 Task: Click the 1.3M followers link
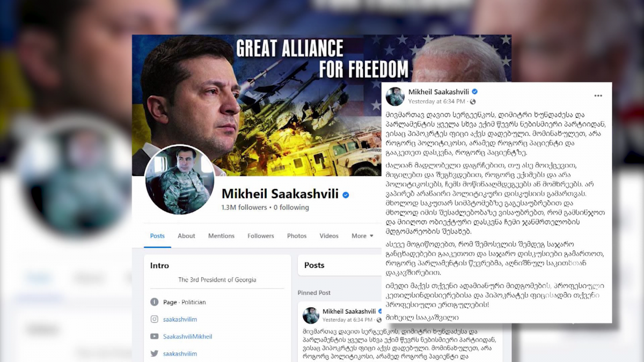[x=244, y=207]
